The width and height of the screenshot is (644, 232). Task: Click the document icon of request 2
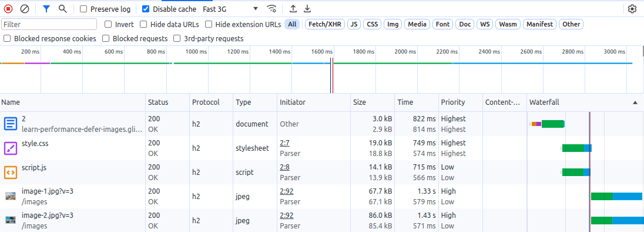pos(11,124)
